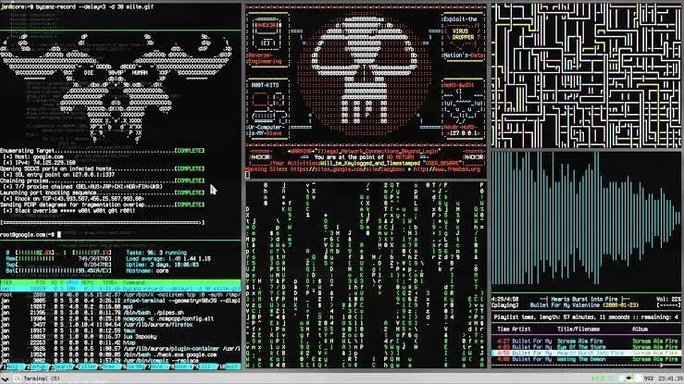Select the ncmpcpp -c config process row

(x=120, y=319)
